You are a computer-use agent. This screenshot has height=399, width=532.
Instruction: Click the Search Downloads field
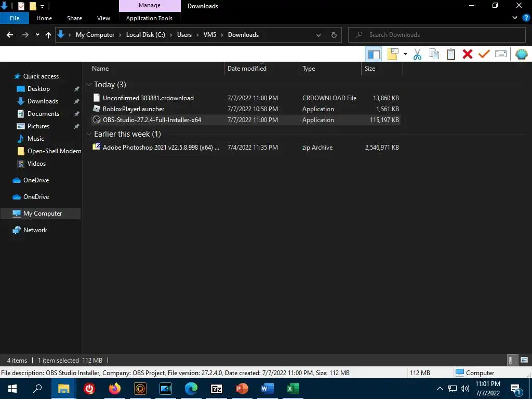tap(437, 35)
